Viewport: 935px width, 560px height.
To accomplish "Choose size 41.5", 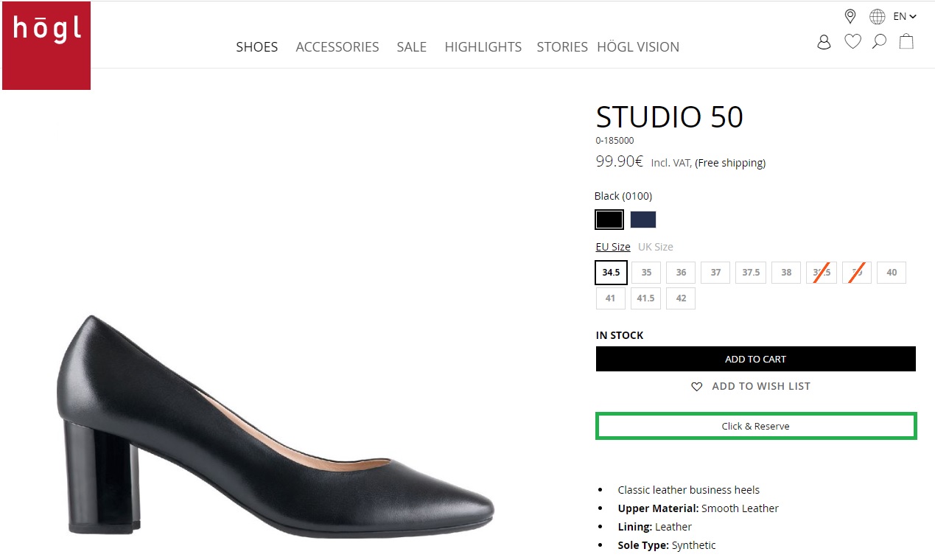I will coord(645,298).
